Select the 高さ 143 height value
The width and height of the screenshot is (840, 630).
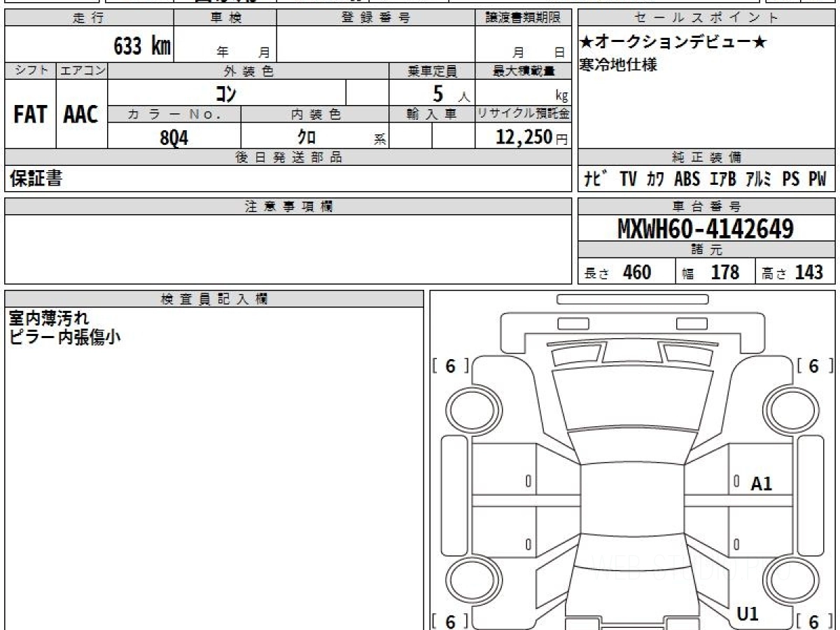click(792, 272)
